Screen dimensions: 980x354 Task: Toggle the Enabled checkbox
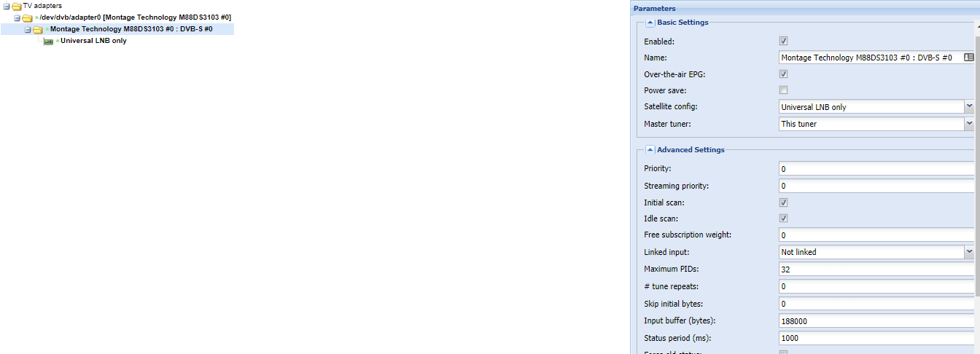tap(784, 42)
